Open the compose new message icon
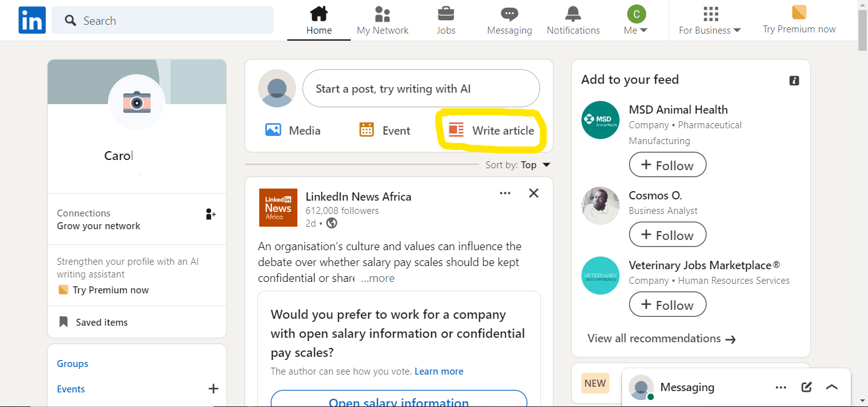 806,387
